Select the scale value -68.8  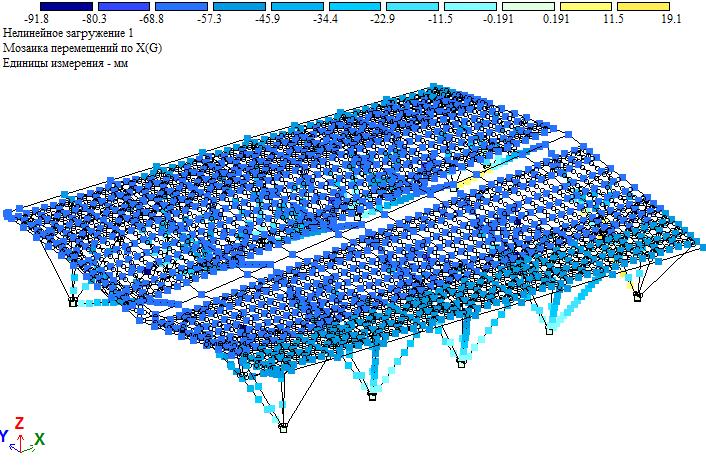tap(151, 19)
